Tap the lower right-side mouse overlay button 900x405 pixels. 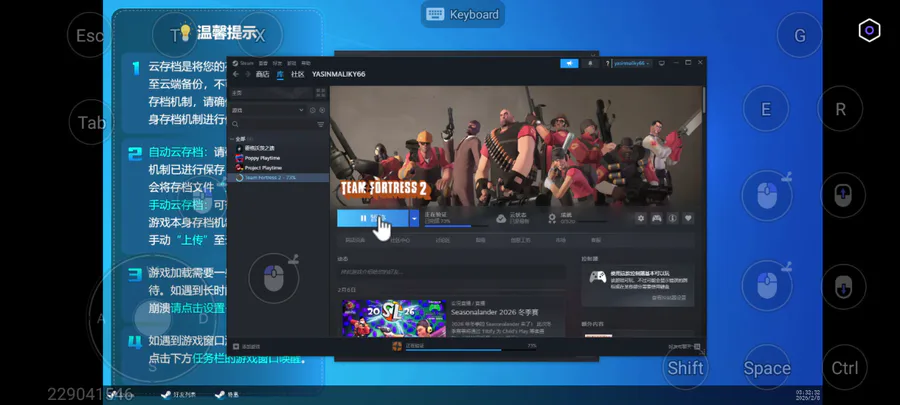767,286
